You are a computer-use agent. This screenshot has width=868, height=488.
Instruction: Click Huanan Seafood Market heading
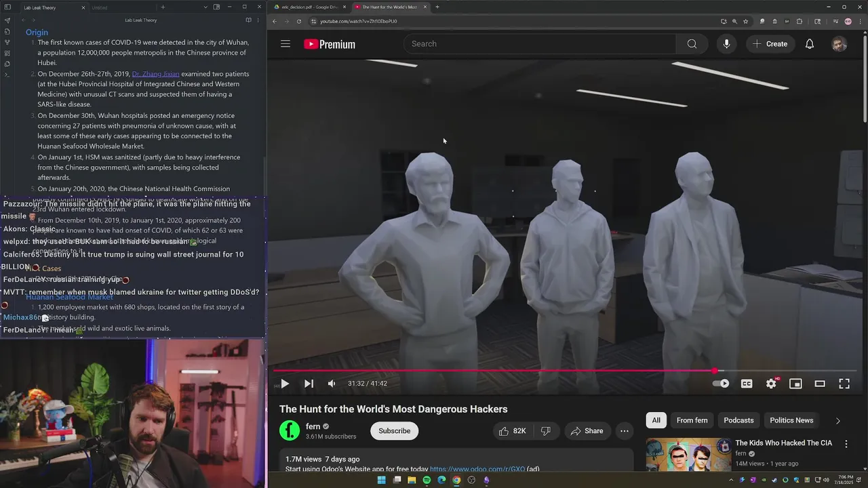(69, 297)
